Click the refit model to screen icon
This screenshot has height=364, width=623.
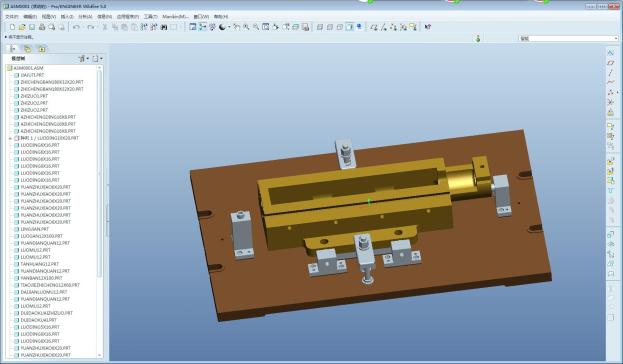pos(266,27)
